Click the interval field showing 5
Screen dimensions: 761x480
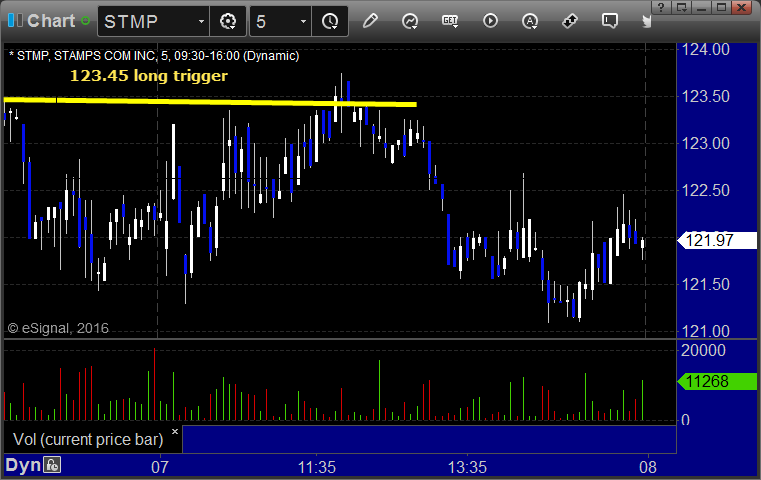[x=281, y=21]
